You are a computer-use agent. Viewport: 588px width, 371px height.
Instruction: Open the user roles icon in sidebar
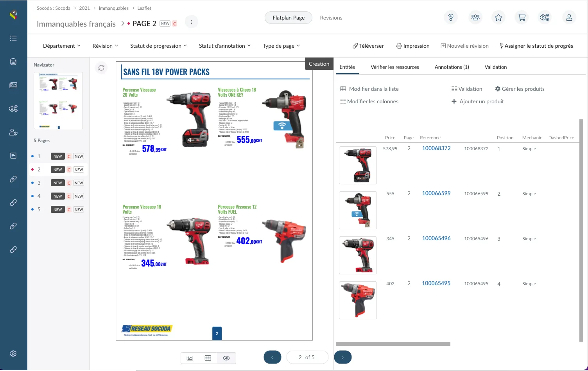13,132
